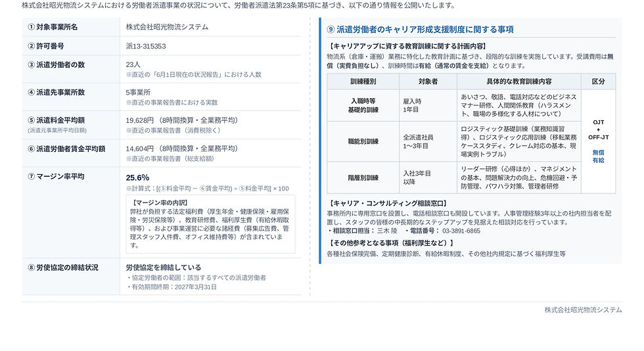
Task: Click the '⑦ マージン率平均' label
Action: 56,177
